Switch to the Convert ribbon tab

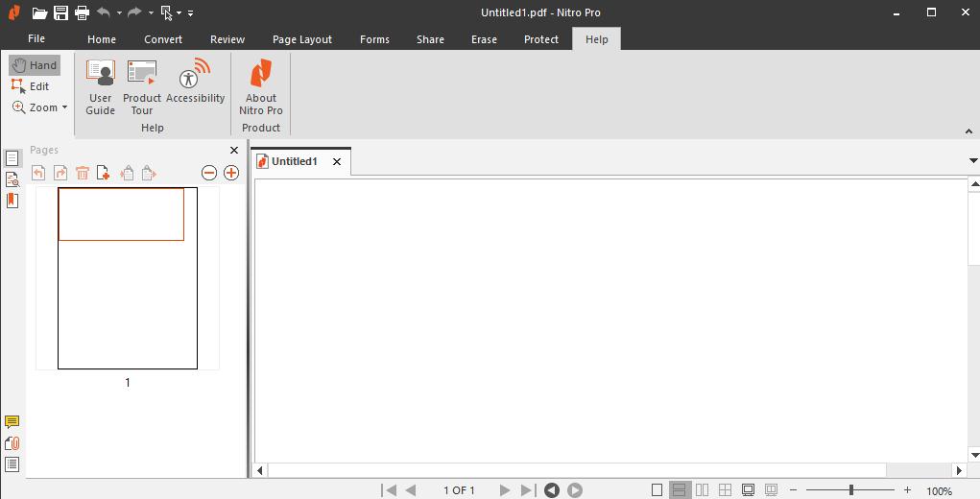click(x=163, y=39)
